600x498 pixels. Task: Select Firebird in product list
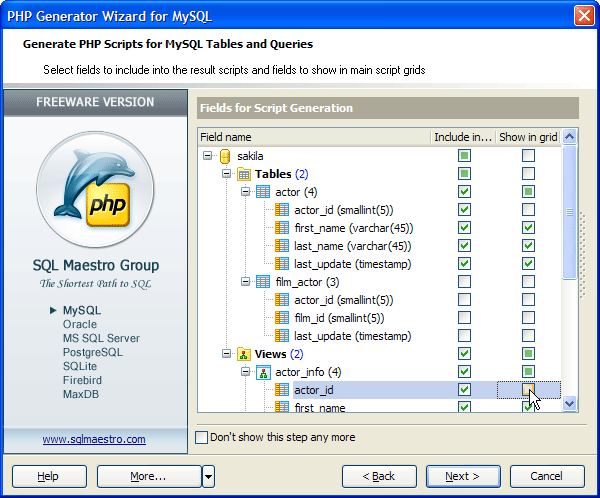pyautogui.click(x=82, y=380)
